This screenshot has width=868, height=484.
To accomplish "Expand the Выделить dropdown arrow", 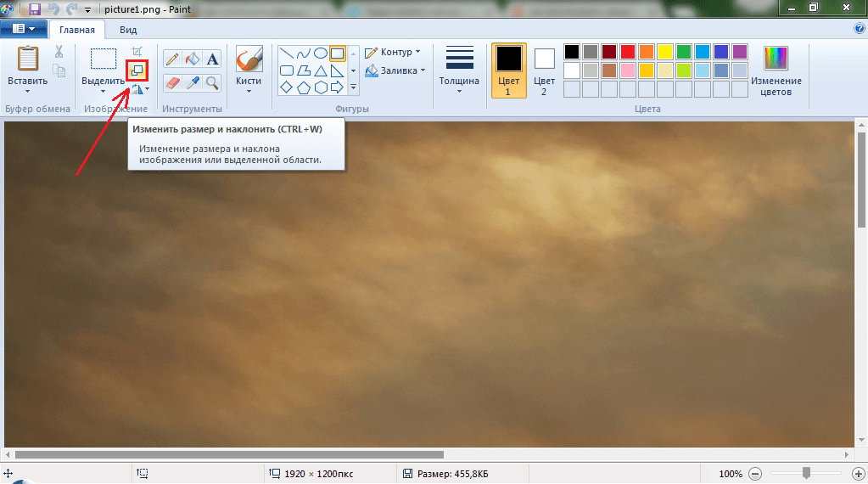I will 103,92.
